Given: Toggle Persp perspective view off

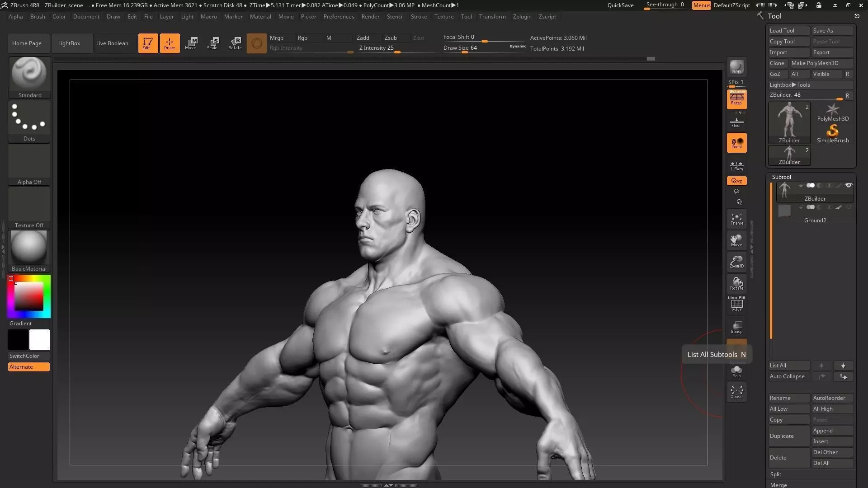Looking at the screenshot, I should tap(736, 99).
